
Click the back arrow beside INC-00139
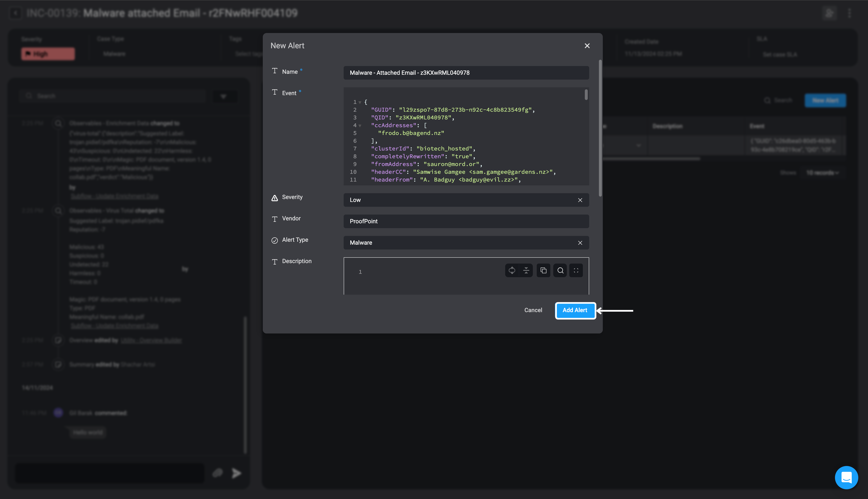16,13
